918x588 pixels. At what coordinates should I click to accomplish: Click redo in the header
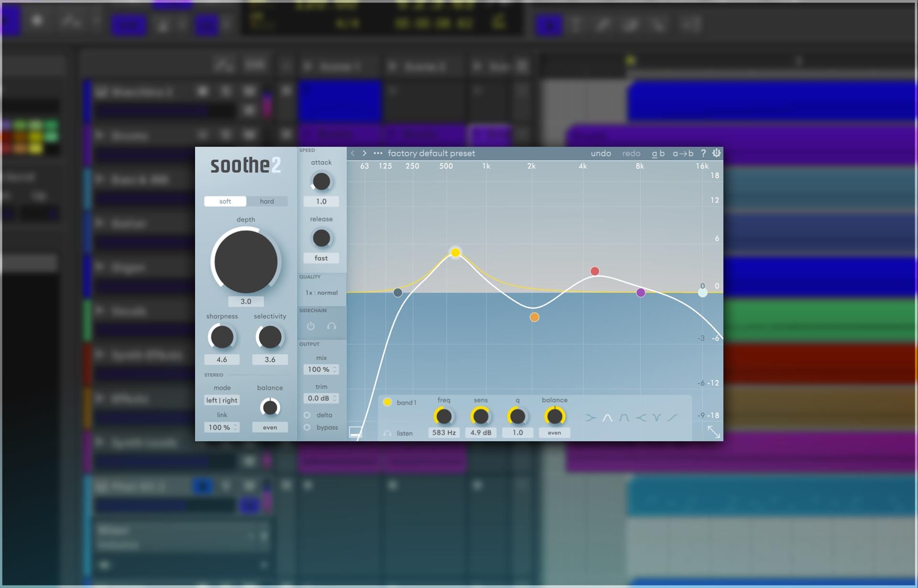coord(631,153)
